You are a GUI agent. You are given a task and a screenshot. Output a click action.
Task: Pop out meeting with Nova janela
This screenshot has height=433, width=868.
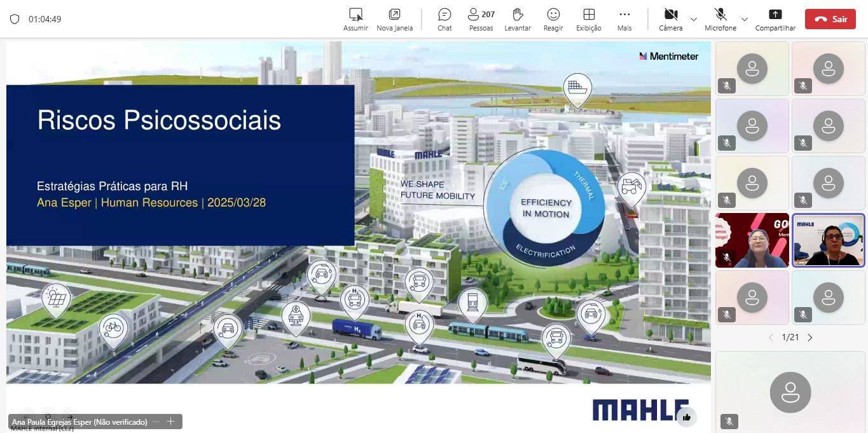pyautogui.click(x=394, y=18)
